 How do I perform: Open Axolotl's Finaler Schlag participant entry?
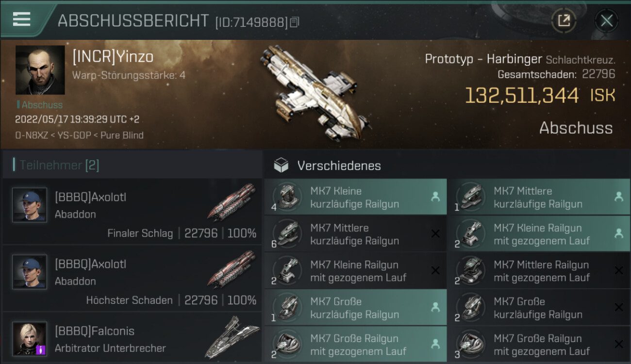tap(132, 212)
